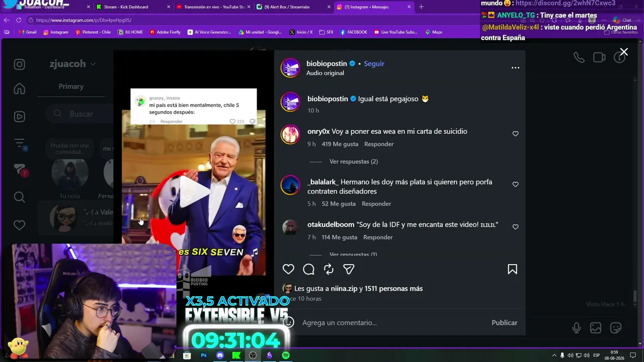Open the Adobe Firefly bookmark
Viewport: 644px width, 362px height.
(165, 32)
